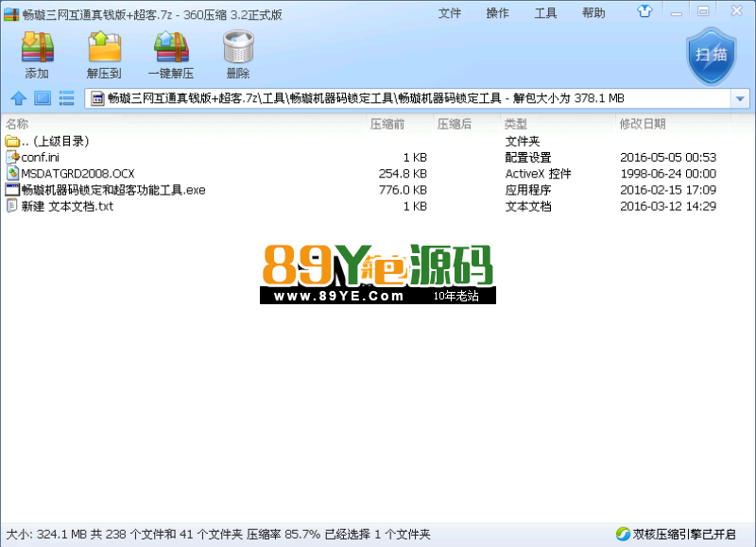Select the file name MSDATGRD2008.OCX
The image size is (756, 547).
point(78,174)
